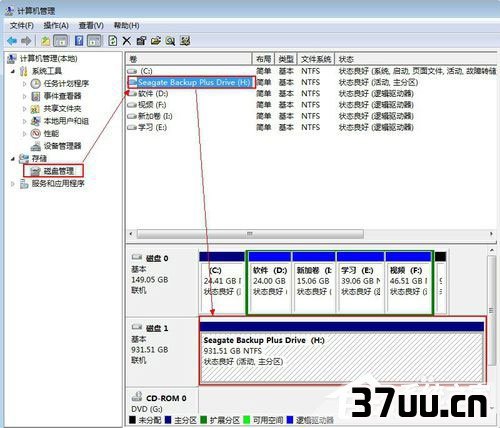Click the blue Help toolbar icon

coord(79,41)
